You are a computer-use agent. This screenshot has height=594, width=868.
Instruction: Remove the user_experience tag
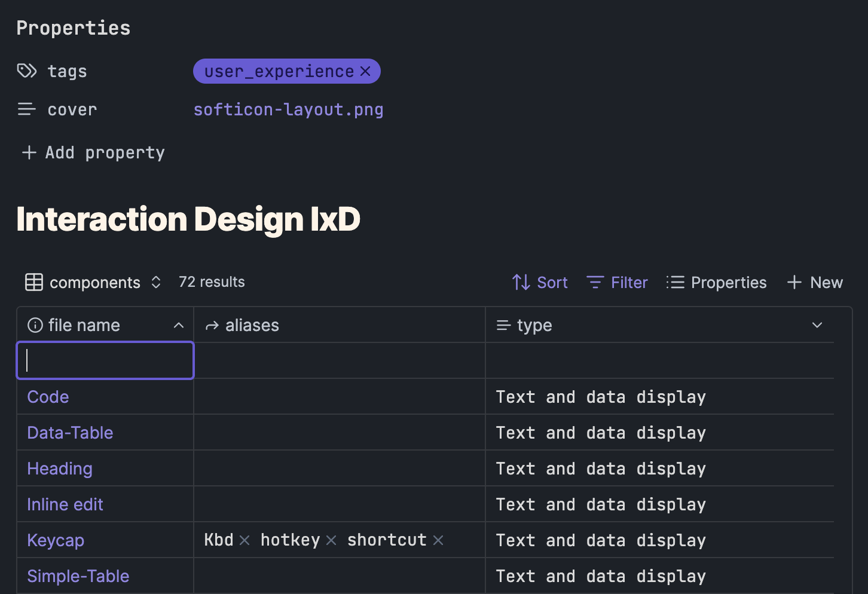pos(366,72)
